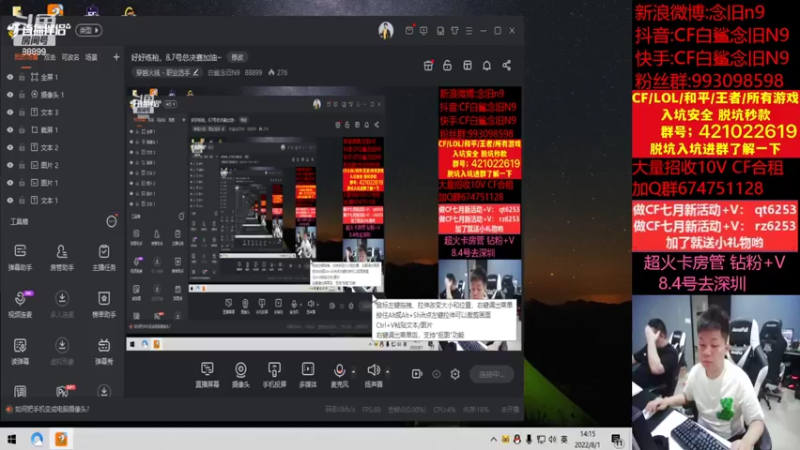The width and height of the screenshot is (800, 450).
Task: Expand the microphone volume arrow
Action: point(353,371)
